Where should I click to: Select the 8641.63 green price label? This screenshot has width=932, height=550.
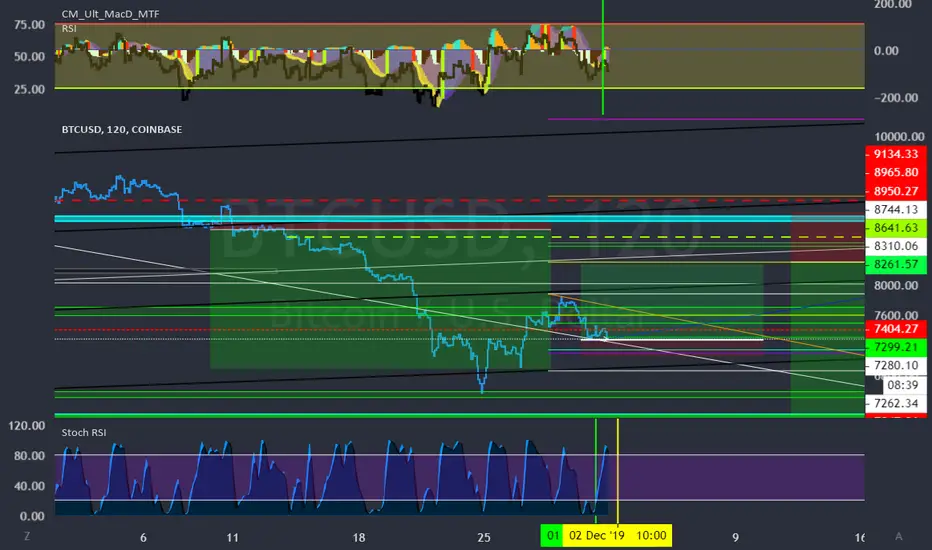896,228
